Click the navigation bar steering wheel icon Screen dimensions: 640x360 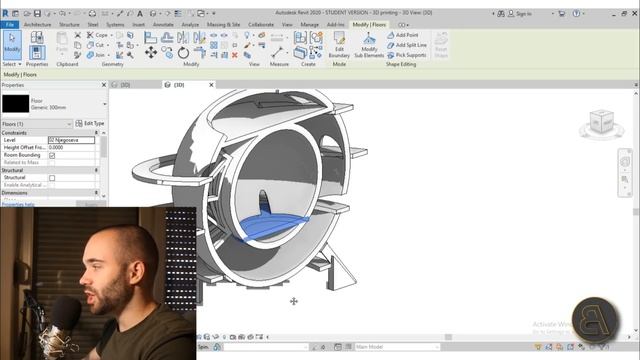click(625, 162)
